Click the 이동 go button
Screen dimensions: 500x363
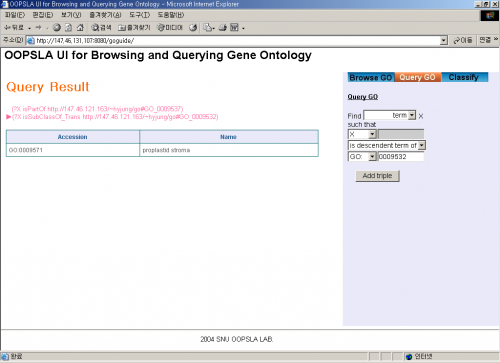463,40
